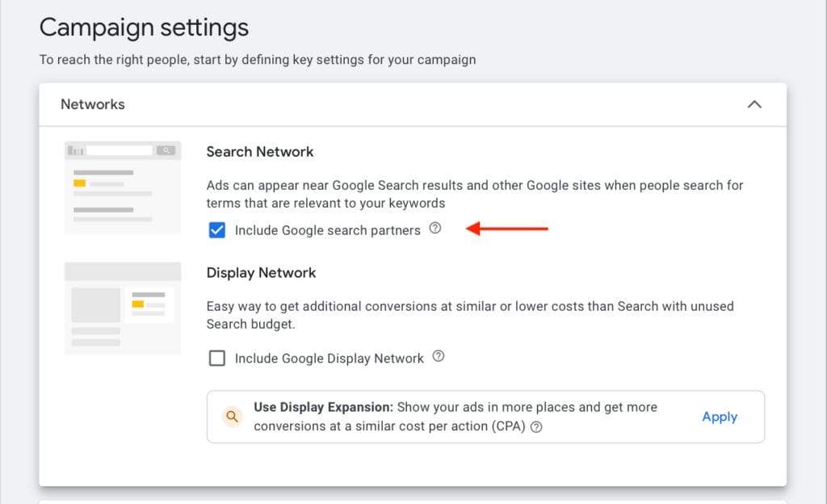Click the search button in the Search Network preview
Image resolution: width=827 pixels, height=504 pixels.
(x=167, y=150)
